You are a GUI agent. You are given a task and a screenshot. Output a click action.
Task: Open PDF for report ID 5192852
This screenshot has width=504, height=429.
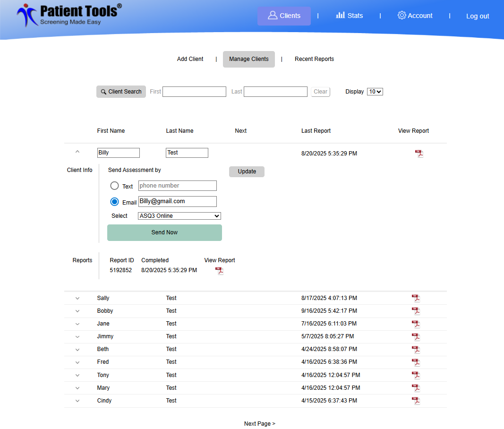tap(219, 271)
